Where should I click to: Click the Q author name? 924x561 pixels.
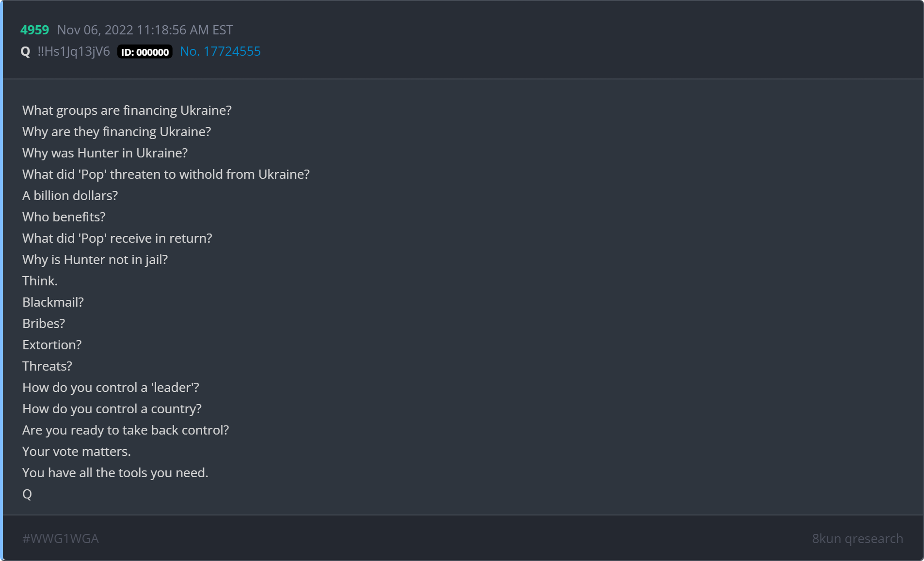click(x=26, y=51)
